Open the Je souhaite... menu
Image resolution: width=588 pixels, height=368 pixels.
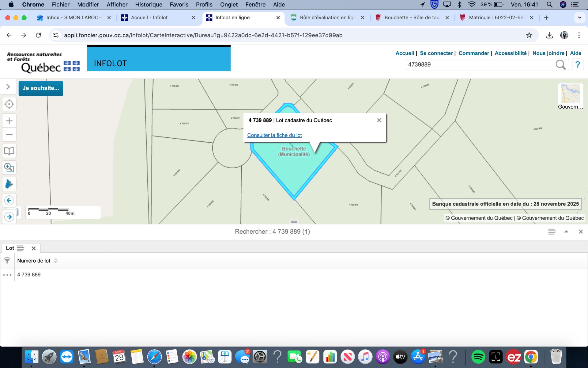point(41,88)
